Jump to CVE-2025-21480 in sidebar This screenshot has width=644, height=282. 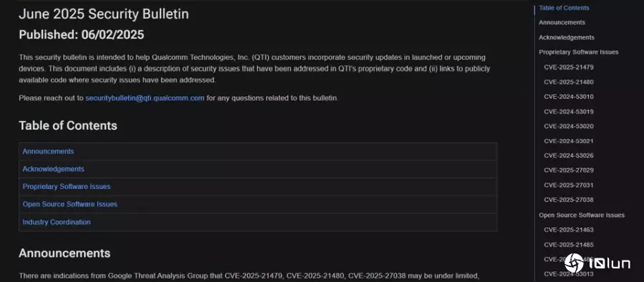[568, 82]
